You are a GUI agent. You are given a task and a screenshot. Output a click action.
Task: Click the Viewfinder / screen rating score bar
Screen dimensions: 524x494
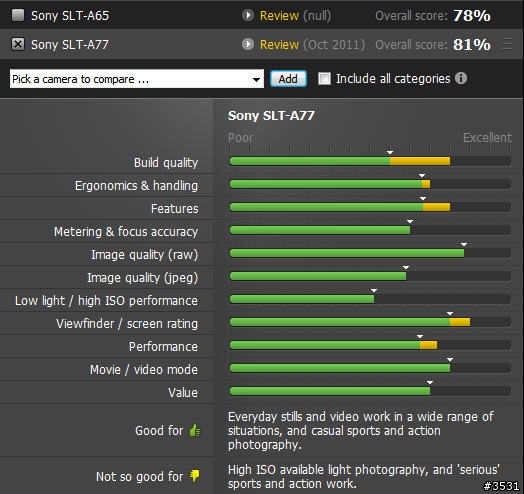point(370,322)
